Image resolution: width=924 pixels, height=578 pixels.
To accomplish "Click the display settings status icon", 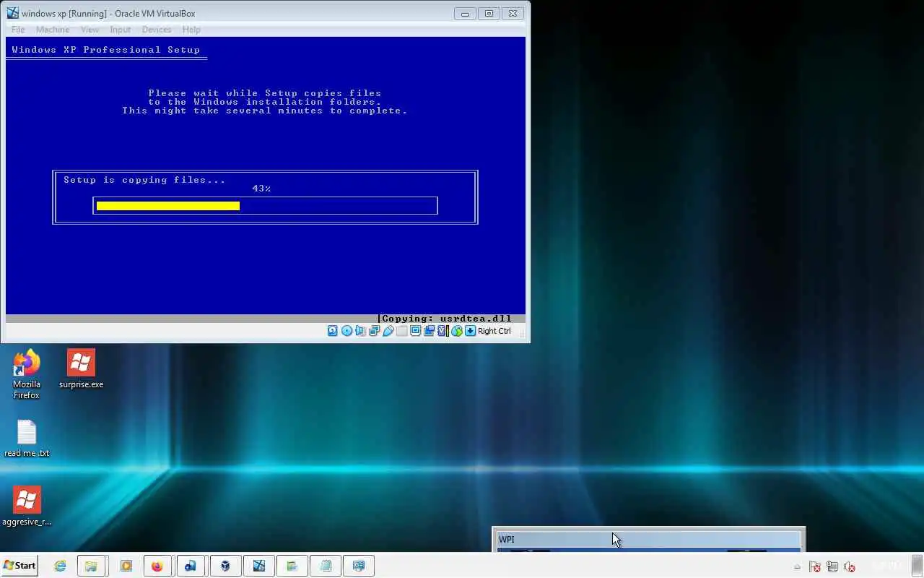I will coord(416,331).
